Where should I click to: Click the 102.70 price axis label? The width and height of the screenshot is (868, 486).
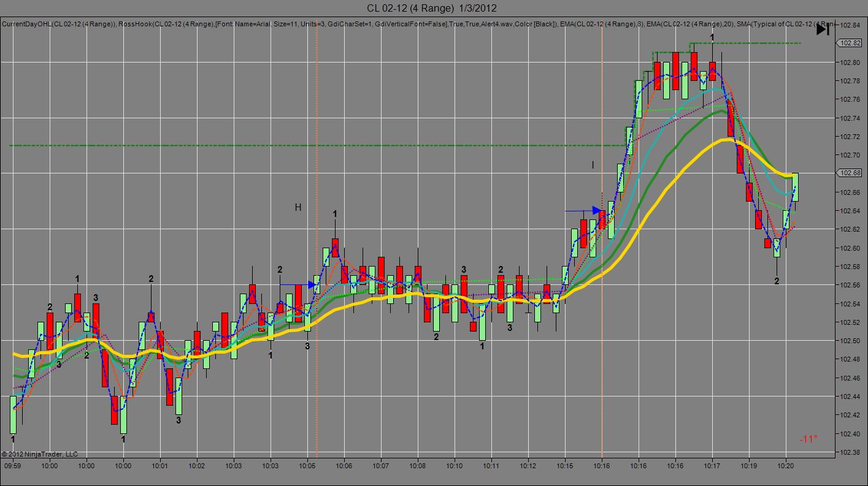850,155
